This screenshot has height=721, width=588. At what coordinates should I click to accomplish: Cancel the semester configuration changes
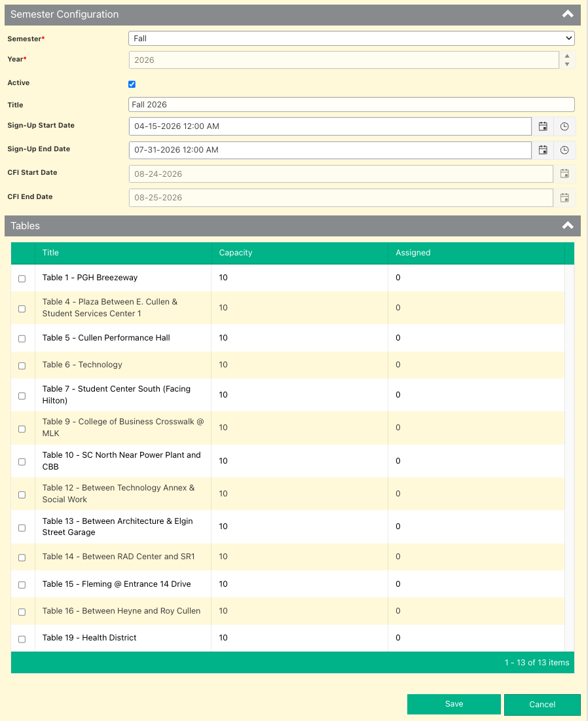pos(542,705)
